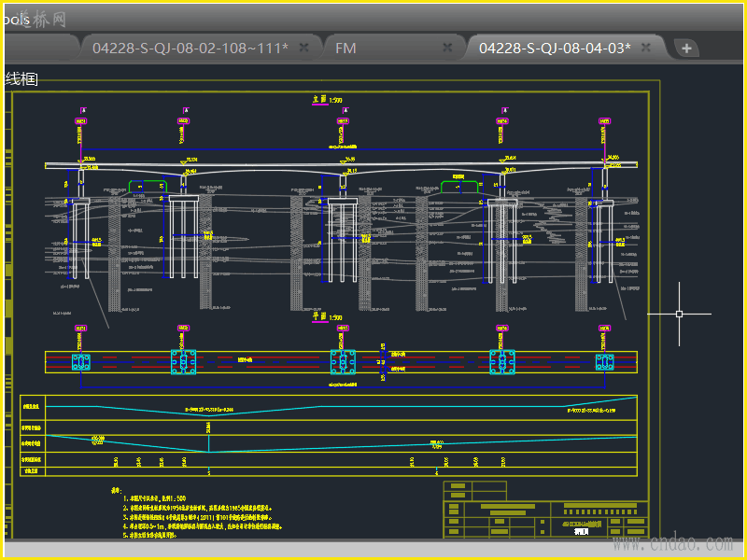Add a new drawing tab with plus button
Screen dimensions: 747x560
pos(686,49)
